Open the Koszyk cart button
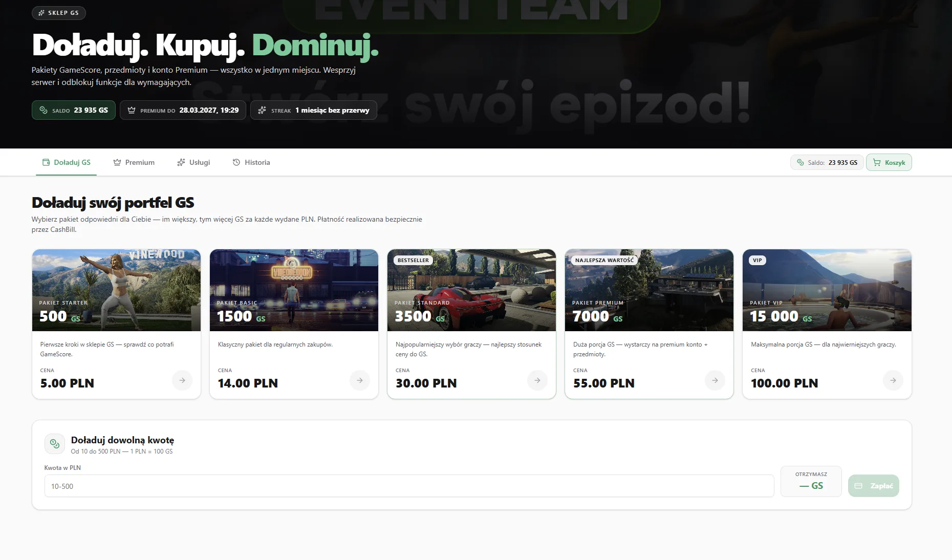Screen dimensions: 952x560 pos(889,162)
